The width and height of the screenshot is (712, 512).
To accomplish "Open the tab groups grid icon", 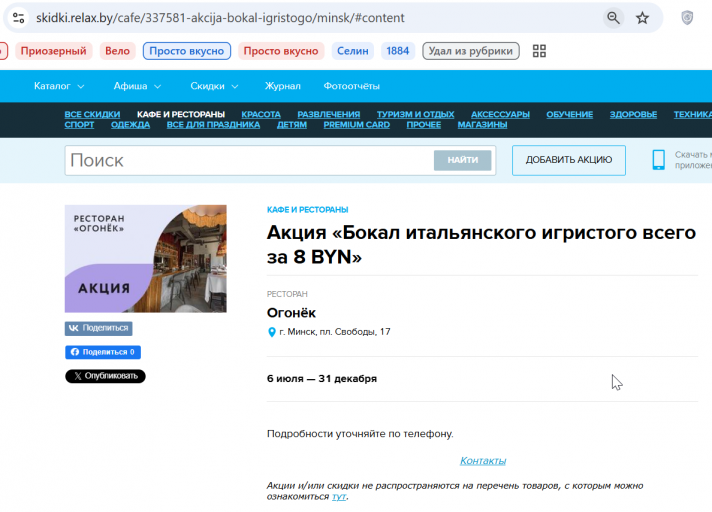I will pyautogui.click(x=539, y=51).
